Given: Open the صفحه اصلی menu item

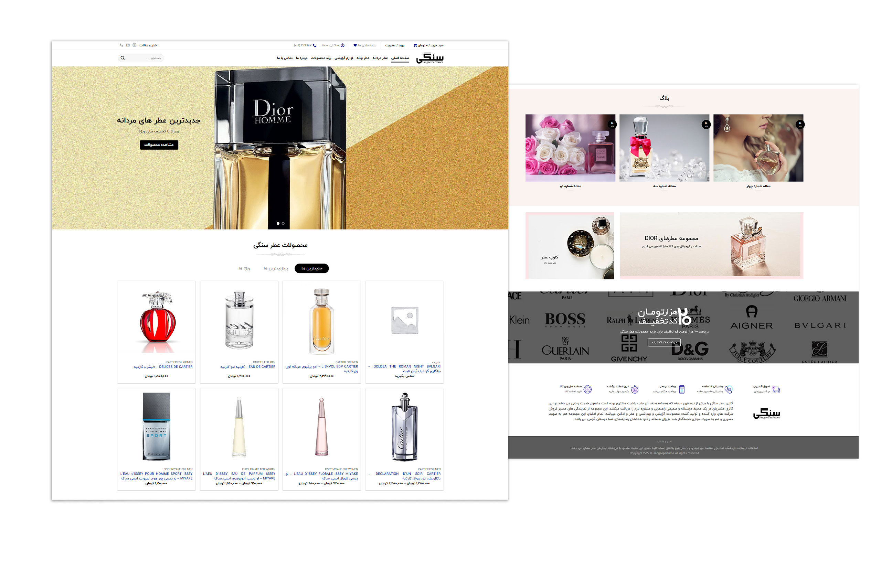Looking at the screenshot, I should click(x=400, y=58).
